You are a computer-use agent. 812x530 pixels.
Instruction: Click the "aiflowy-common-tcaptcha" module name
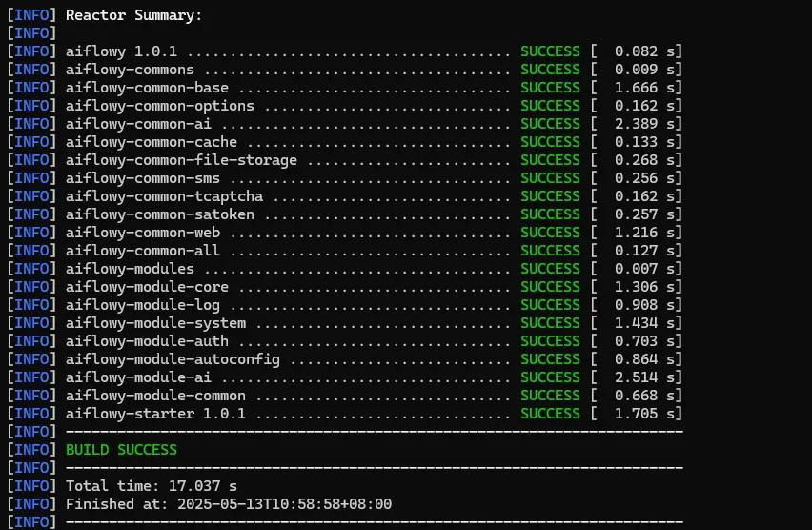click(164, 196)
